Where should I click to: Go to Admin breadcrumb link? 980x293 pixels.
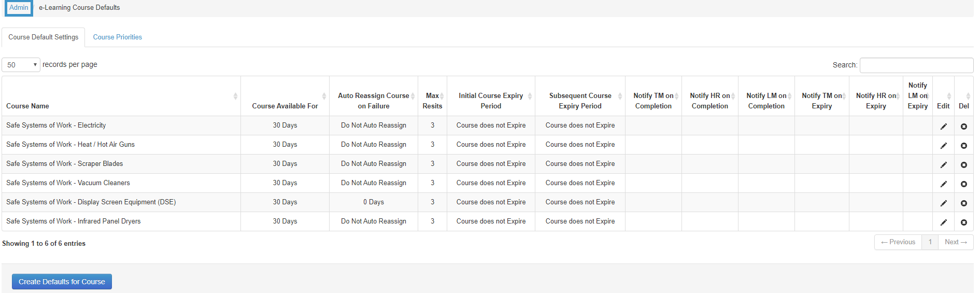coord(19,8)
